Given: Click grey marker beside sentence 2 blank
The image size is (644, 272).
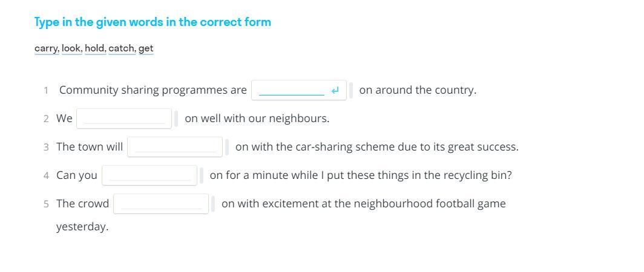Looking at the screenshot, I should [176, 118].
